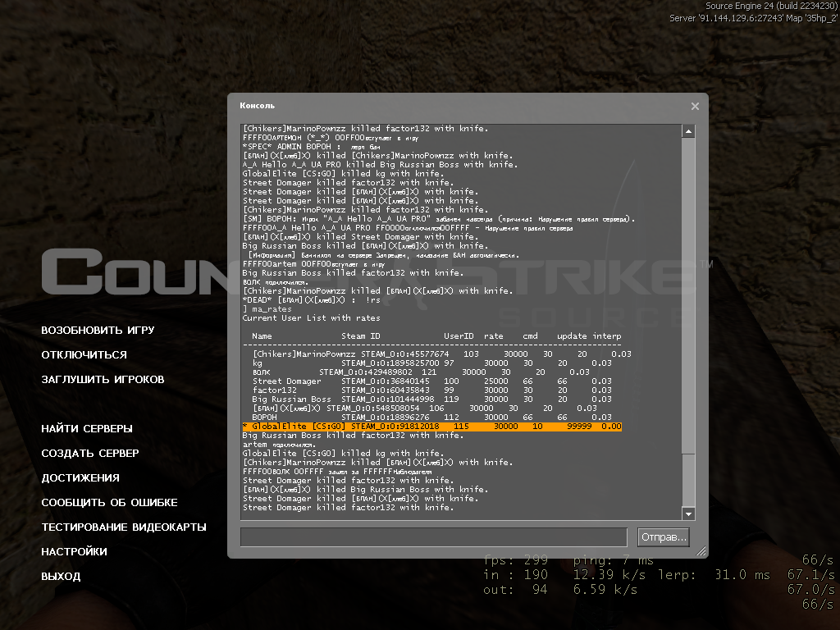Choose ОТКЛЮЧИТЬСЯ from main menu
This screenshot has height=630, width=840.
tap(84, 354)
